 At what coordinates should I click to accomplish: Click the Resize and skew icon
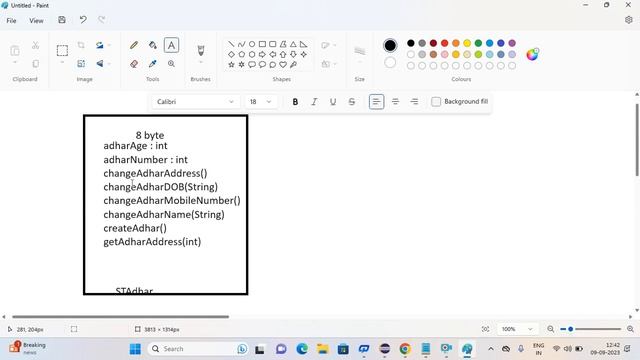[81, 63]
